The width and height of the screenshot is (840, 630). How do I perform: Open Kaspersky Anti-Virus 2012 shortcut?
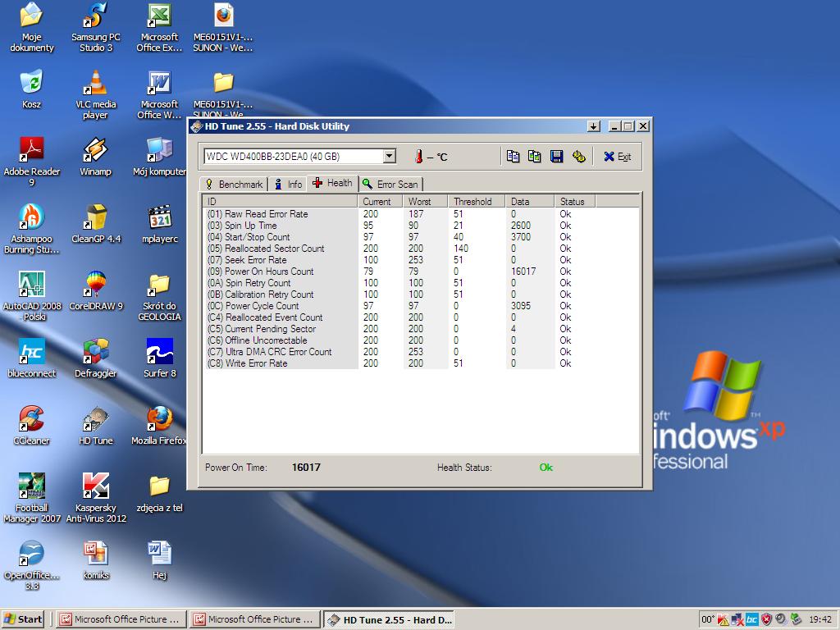(96, 498)
